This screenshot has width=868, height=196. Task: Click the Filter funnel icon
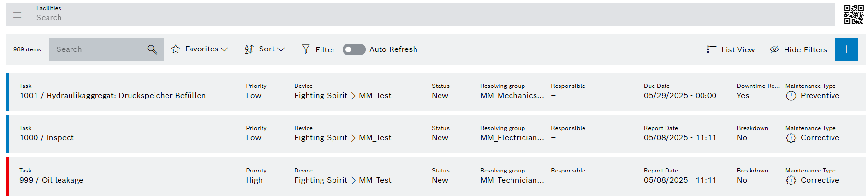(306, 49)
